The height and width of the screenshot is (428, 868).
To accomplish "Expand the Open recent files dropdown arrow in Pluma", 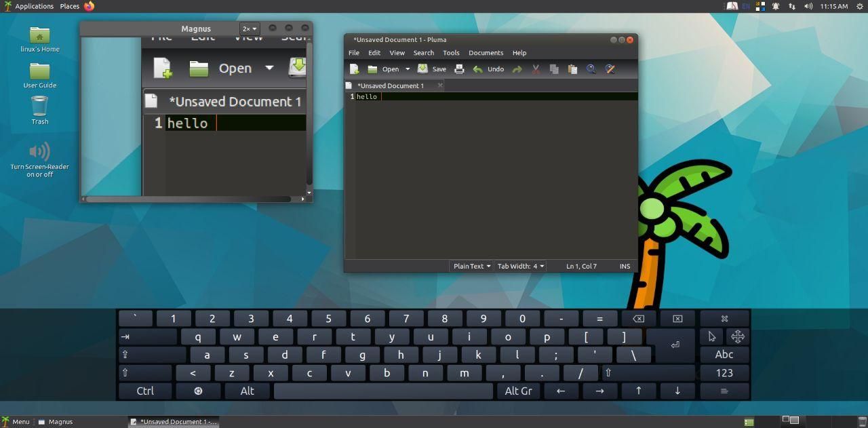I will click(x=408, y=69).
